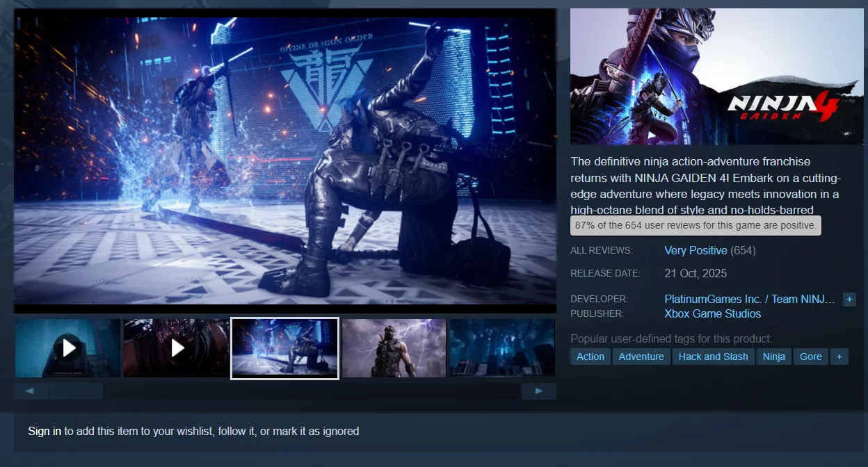The image size is (868, 467).
Task: Select the Hack and Slash tag
Action: coord(713,357)
